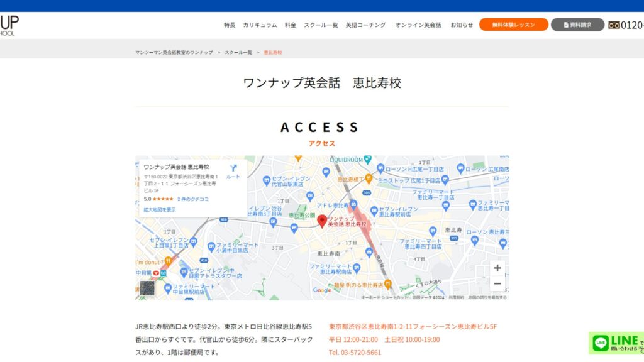The height and width of the screenshot is (362, 644).
Task: Click ファミリーマート 小浦中目黒店 marker
Action: (x=211, y=246)
